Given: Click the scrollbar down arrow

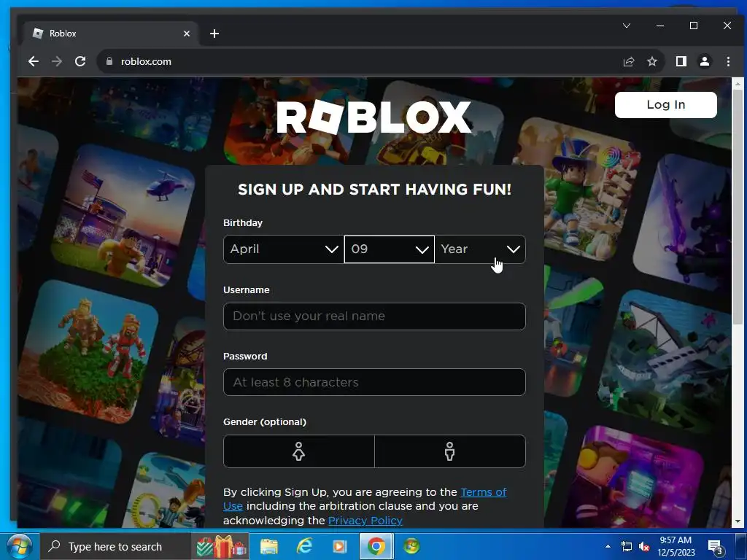Looking at the screenshot, I should pyautogui.click(x=738, y=522).
